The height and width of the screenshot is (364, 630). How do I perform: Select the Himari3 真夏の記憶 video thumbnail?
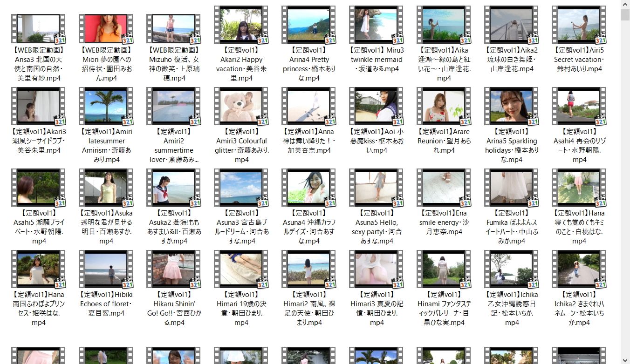pos(376,269)
